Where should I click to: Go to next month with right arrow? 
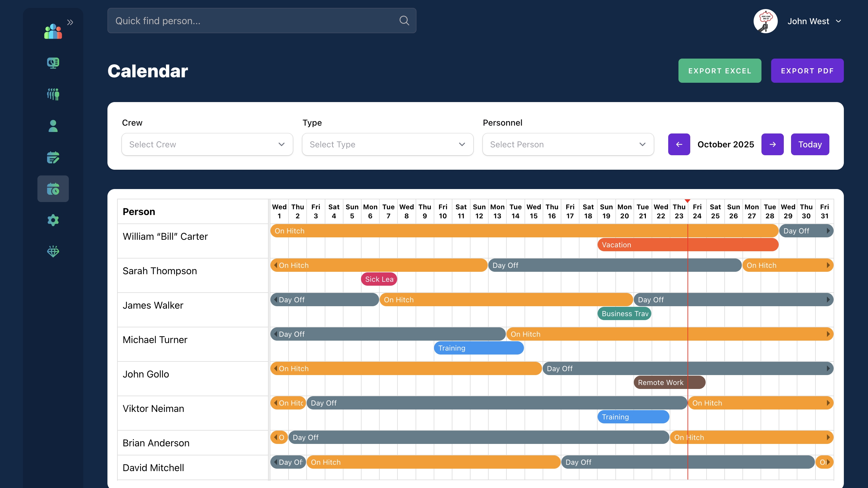tap(772, 144)
